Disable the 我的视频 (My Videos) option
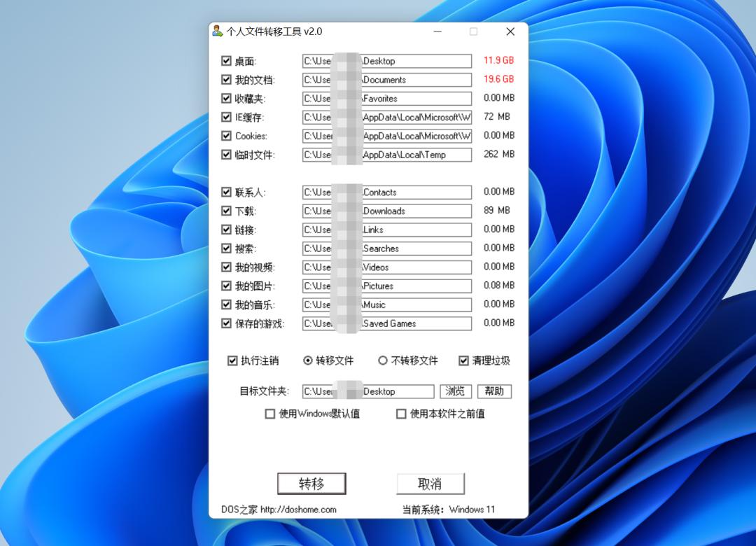The image size is (756, 546). (x=226, y=267)
